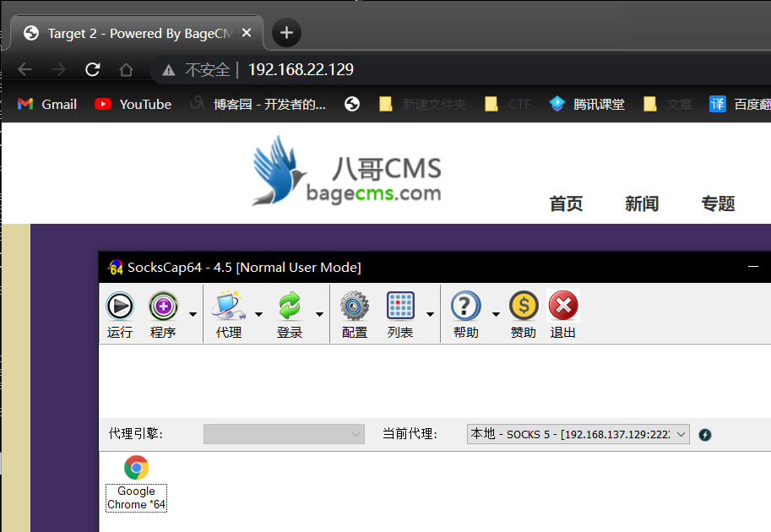
Task: Open the 文章 bookmark folder
Action: [x=668, y=104]
